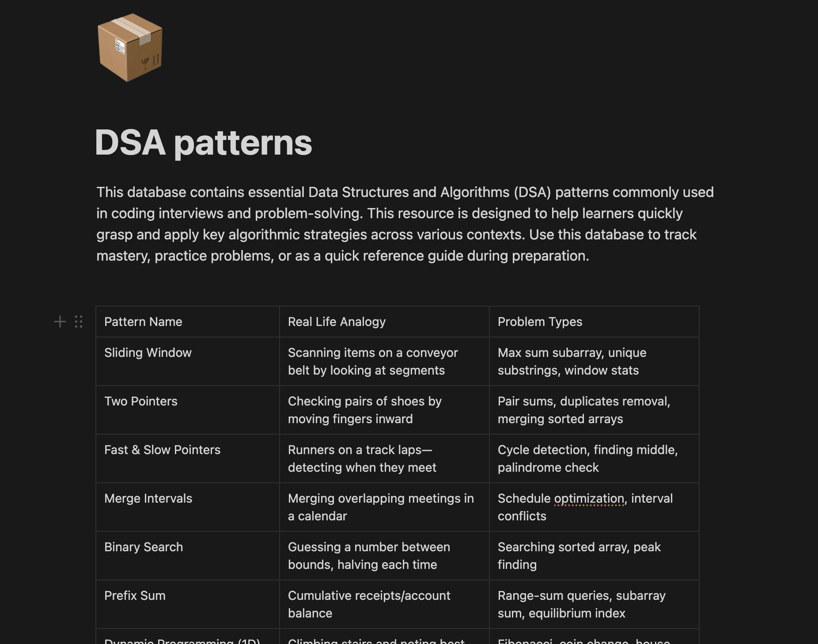Click the plus icon to add a block
The width and height of the screenshot is (818, 644).
tap(60, 322)
